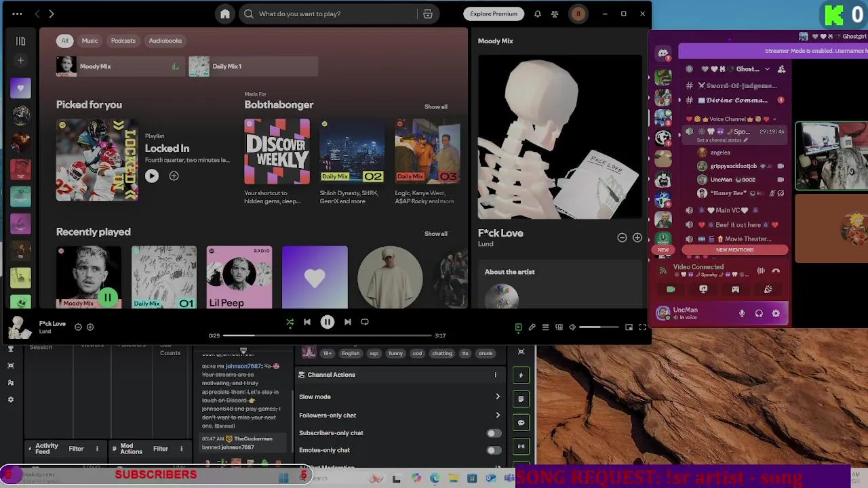Screen dimensions: 868x488
Task: Add F*ck Love to Liked Songs in right panel
Action: (637, 238)
